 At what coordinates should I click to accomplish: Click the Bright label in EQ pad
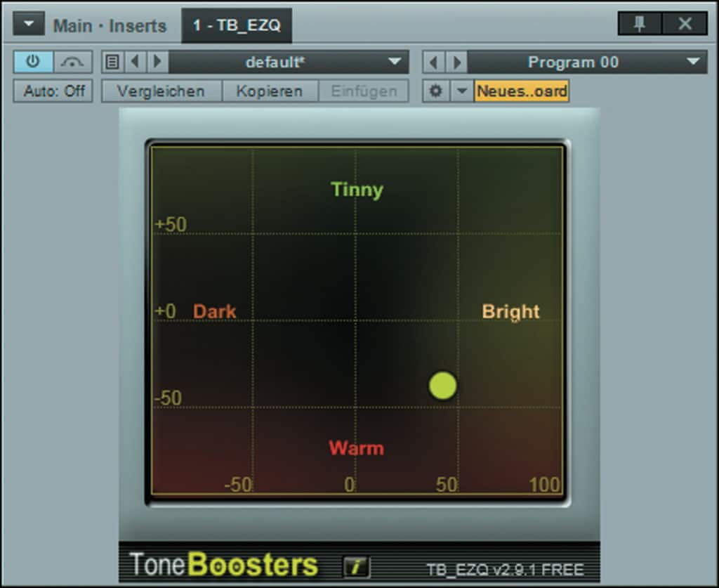(x=511, y=312)
